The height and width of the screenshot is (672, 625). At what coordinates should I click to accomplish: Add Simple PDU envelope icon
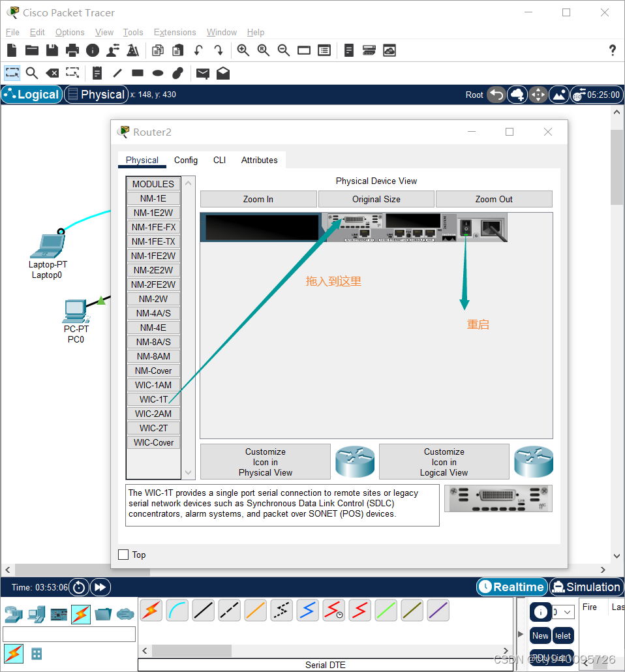click(203, 73)
